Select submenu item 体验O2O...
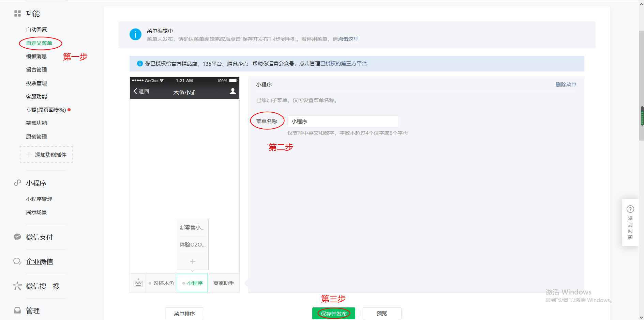The image size is (644, 320). pos(193,244)
